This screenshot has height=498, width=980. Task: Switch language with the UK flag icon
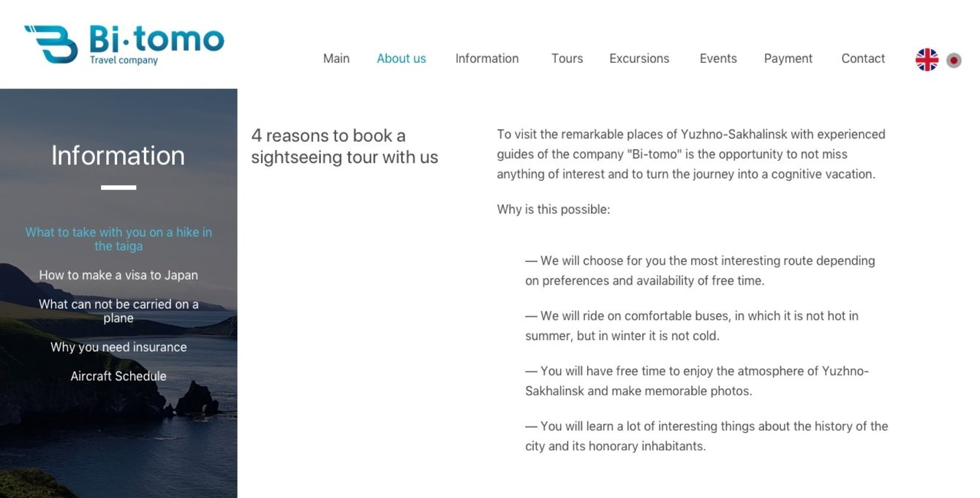pos(927,60)
